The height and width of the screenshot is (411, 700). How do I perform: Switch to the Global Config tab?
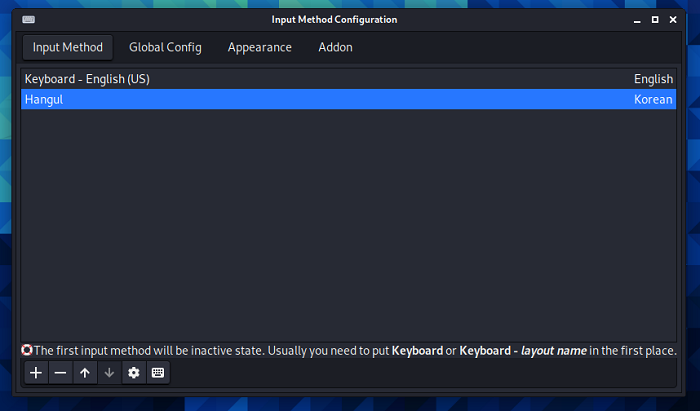click(165, 47)
